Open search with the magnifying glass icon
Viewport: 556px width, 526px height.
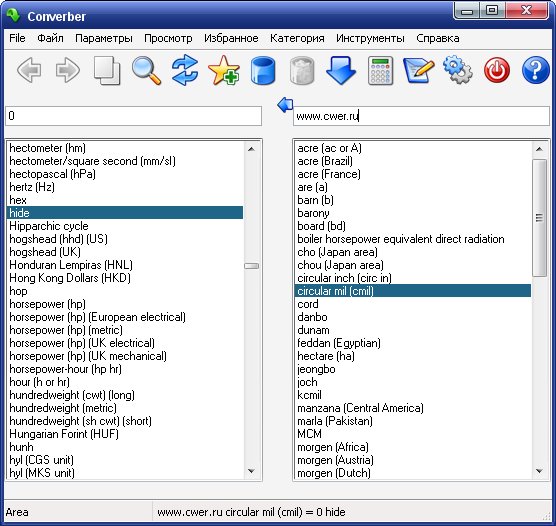pyautogui.click(x=146, y=71)
